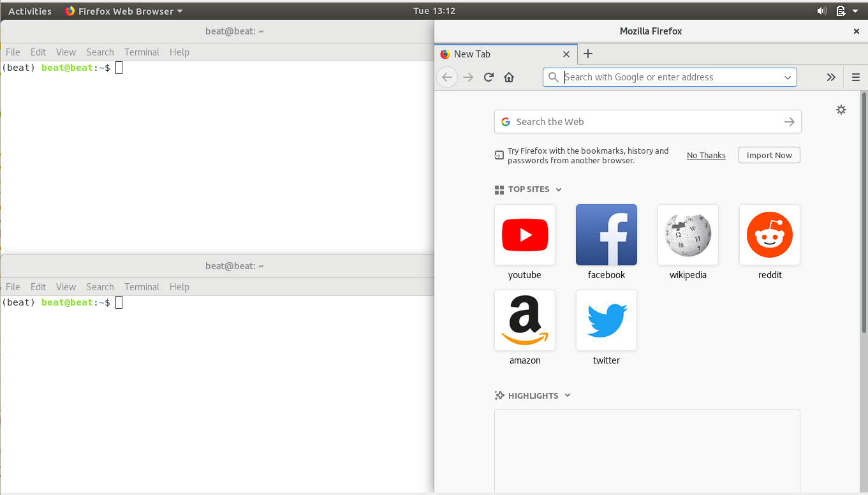Viewport: 868px width, 495px height.
Task: Open the Firefox hamburger menu
Action: 856,77
